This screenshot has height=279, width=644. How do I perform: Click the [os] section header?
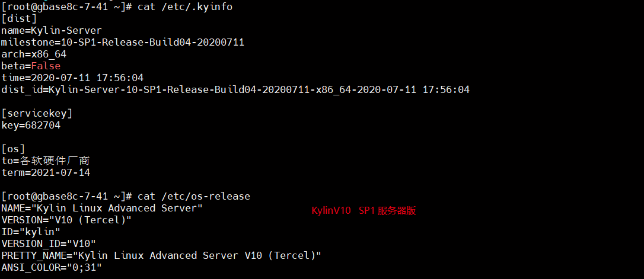(13, 149)
